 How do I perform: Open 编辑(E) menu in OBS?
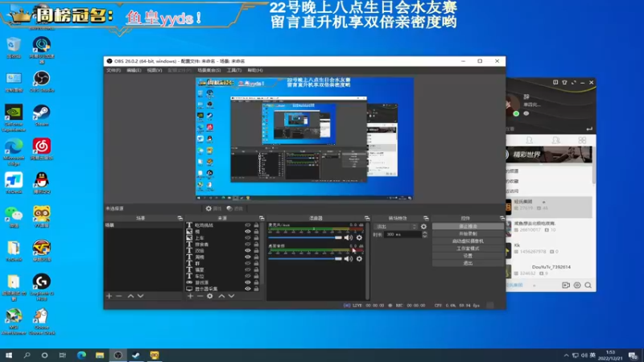coord(134,71)
